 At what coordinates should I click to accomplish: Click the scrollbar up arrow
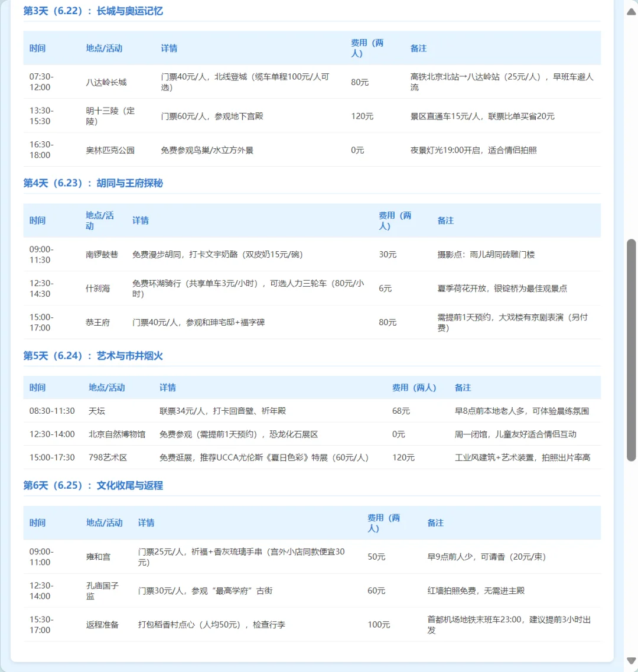point(631,12)
